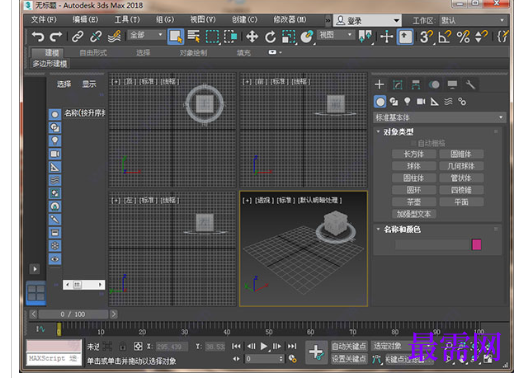Click the Redo arrow in toolbar
This screenshot has width=520, height=378.
point(56,36)
